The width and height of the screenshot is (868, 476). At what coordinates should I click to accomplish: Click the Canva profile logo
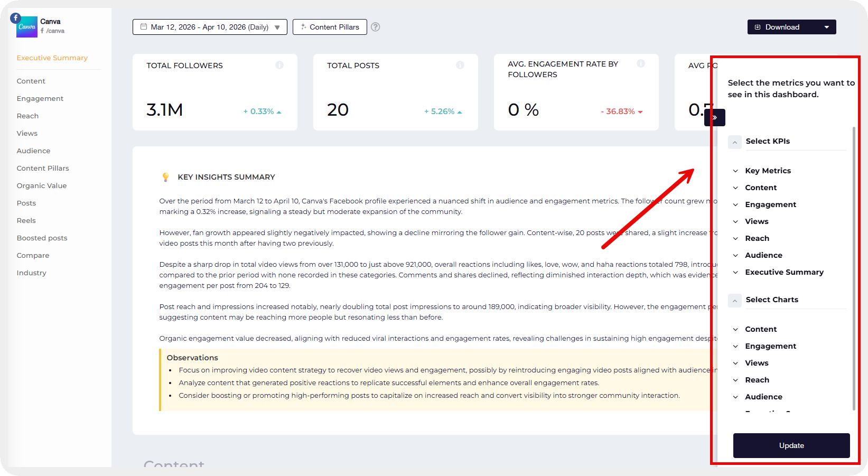pos(27,27)
